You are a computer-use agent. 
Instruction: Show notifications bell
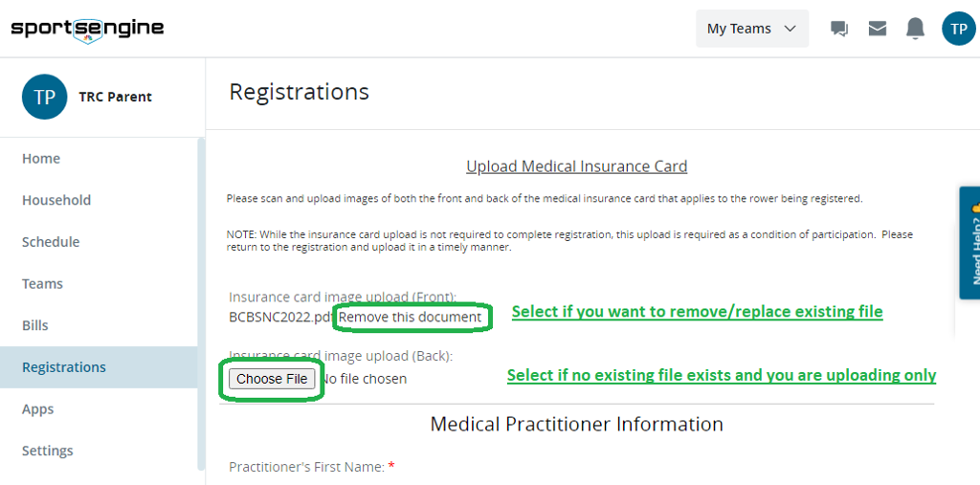click(916, 29)
